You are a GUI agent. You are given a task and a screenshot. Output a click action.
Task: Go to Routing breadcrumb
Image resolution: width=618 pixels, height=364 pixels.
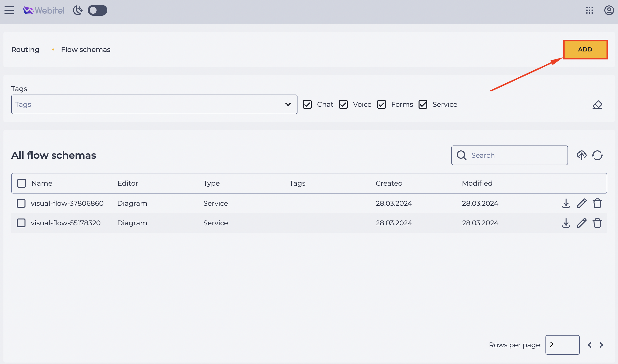tap(25, 49)
